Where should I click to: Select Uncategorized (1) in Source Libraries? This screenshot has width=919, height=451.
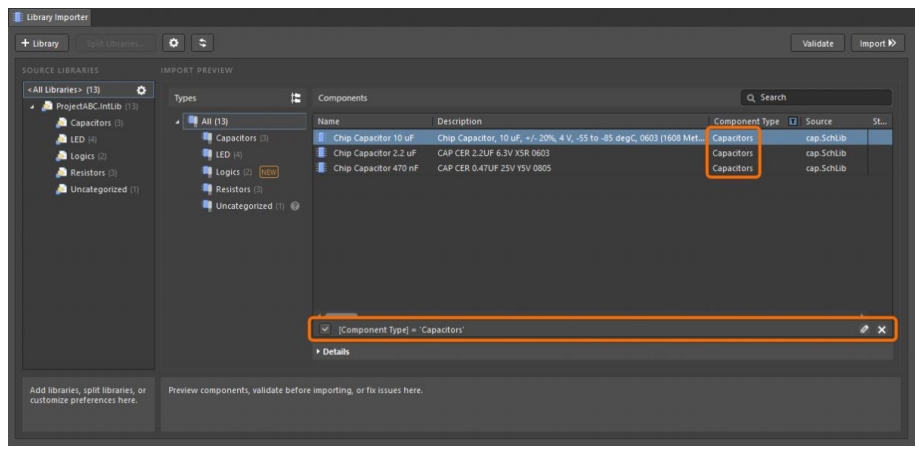coord(104,189)
